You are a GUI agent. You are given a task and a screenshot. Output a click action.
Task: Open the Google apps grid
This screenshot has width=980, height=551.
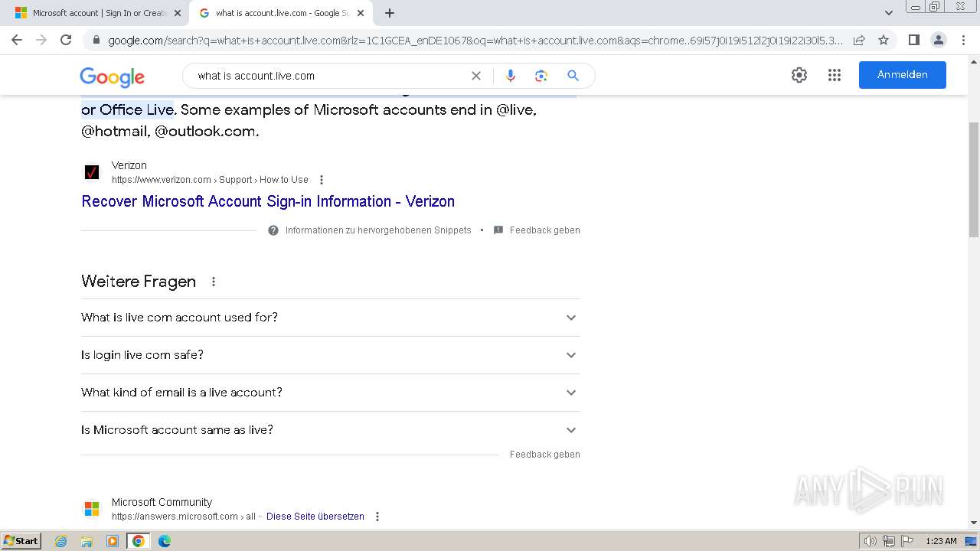835,75
